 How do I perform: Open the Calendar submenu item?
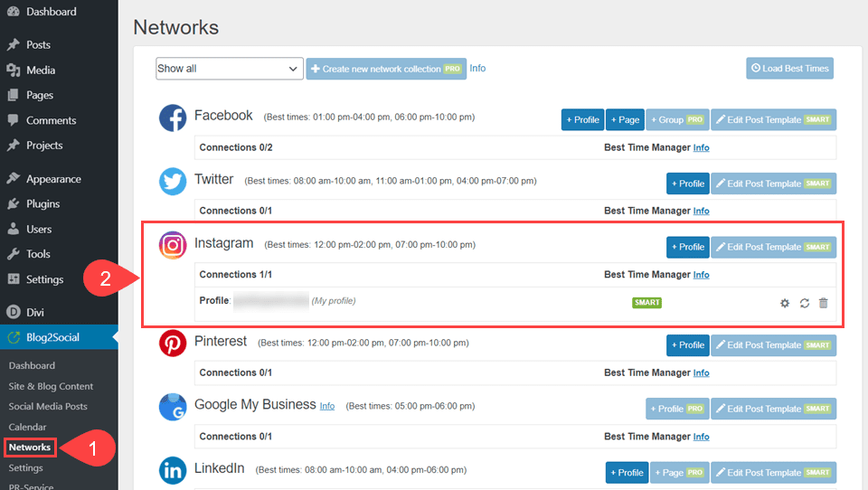(x=27, y=427)
